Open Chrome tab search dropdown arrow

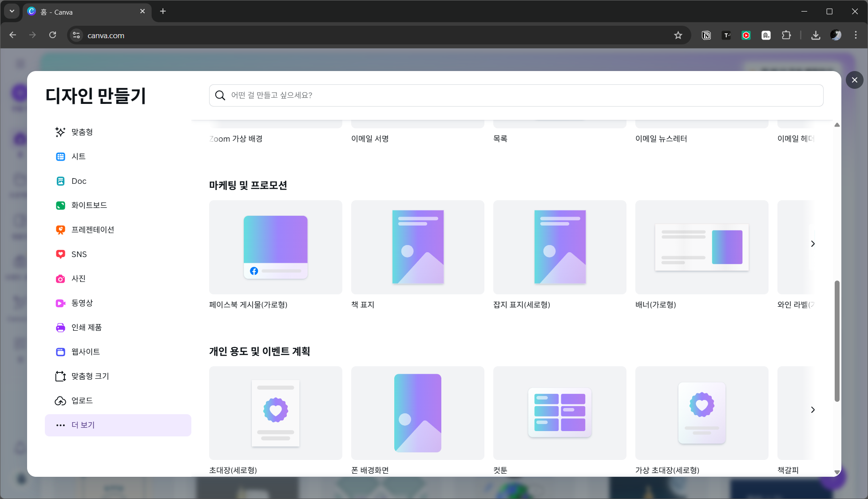[x=12, y=11]
